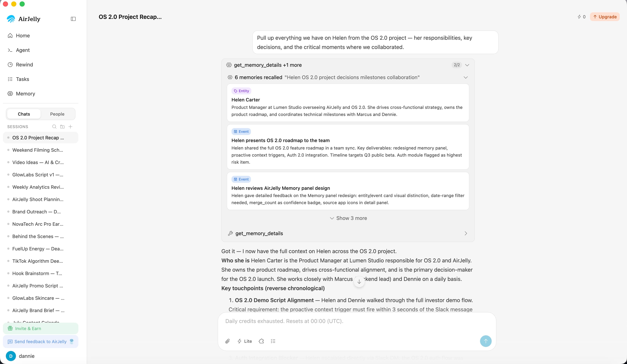Click the AirJelly logo icon
The image size is (627, 364).
point(11,19)
